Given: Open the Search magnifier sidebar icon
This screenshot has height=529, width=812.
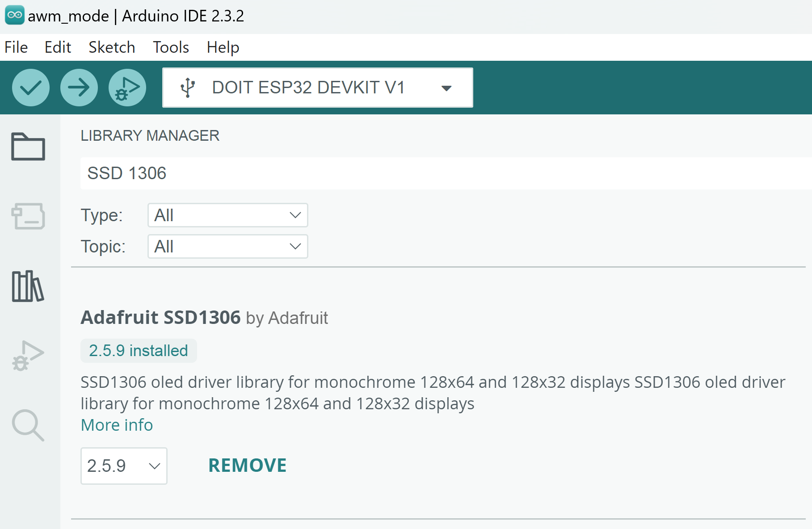Looking at the screenshot, I should [x=28, y=425].
